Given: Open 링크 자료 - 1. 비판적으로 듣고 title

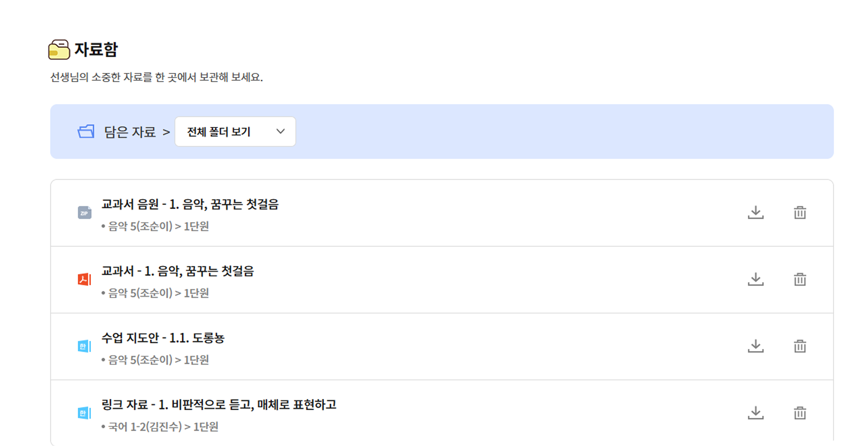Looking at the screenshot, I should [219, 404].
